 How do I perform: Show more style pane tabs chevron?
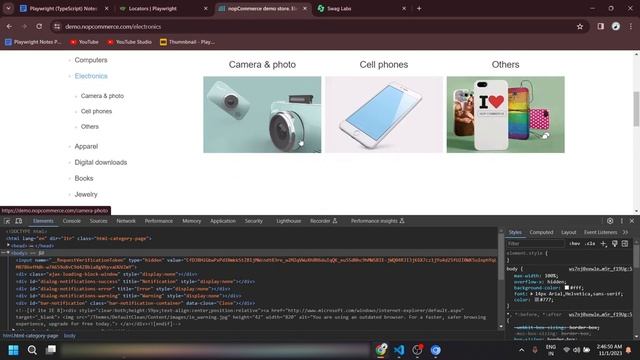(625, 232)
